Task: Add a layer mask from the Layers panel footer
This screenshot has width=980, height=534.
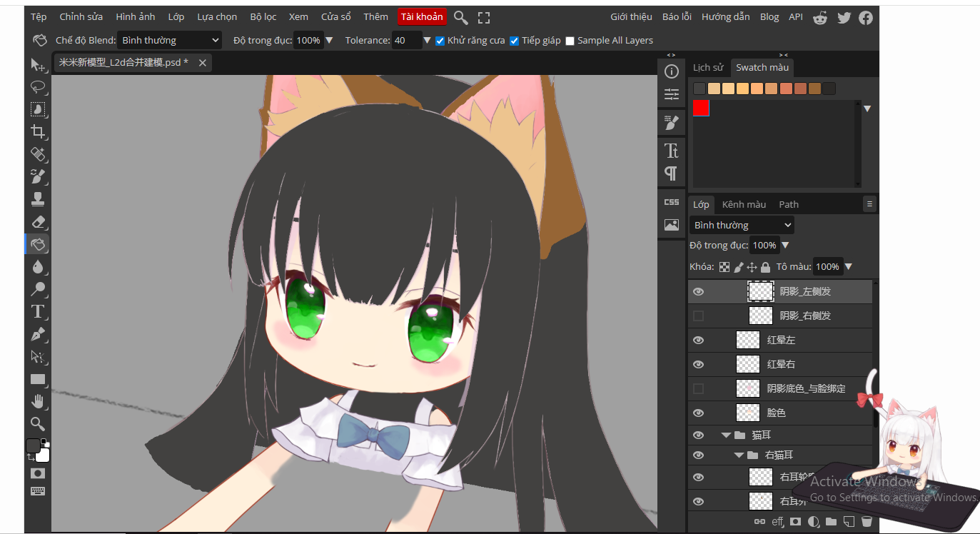Action: 795,522
